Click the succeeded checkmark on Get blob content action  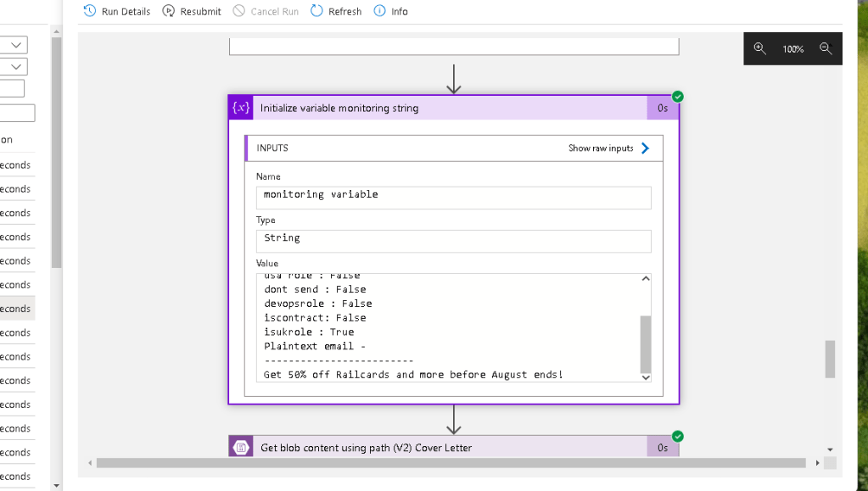click(x=678, y=436)
